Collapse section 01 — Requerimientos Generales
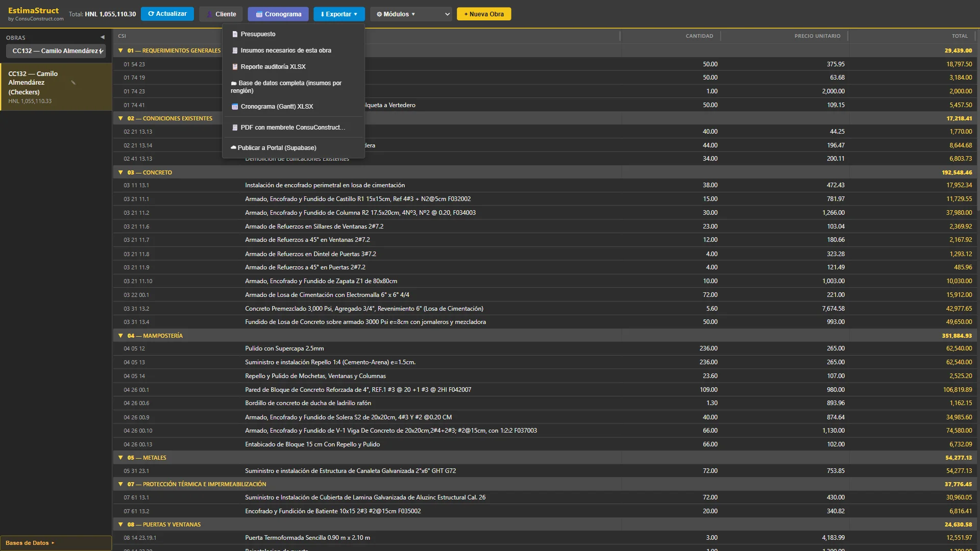 [x=120, y=51]
